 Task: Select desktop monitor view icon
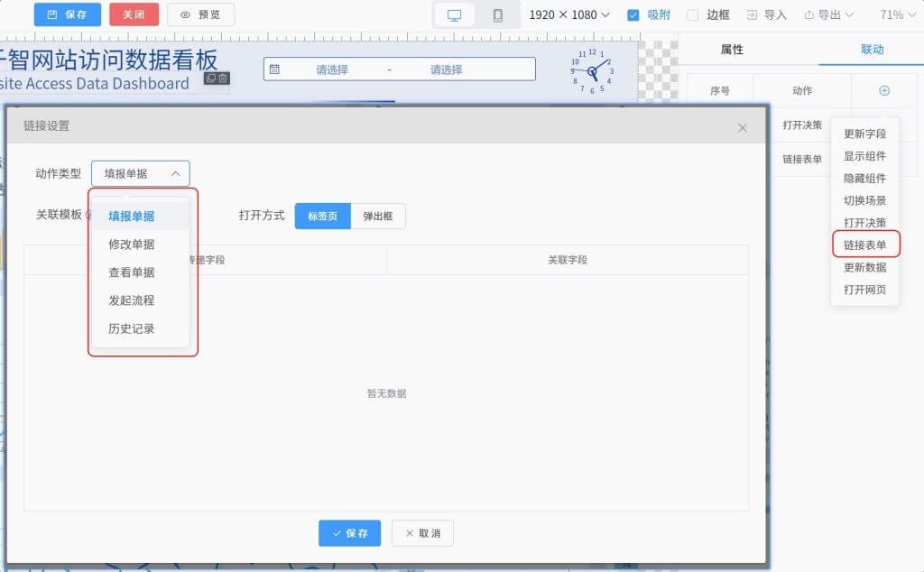coord(455,15)
